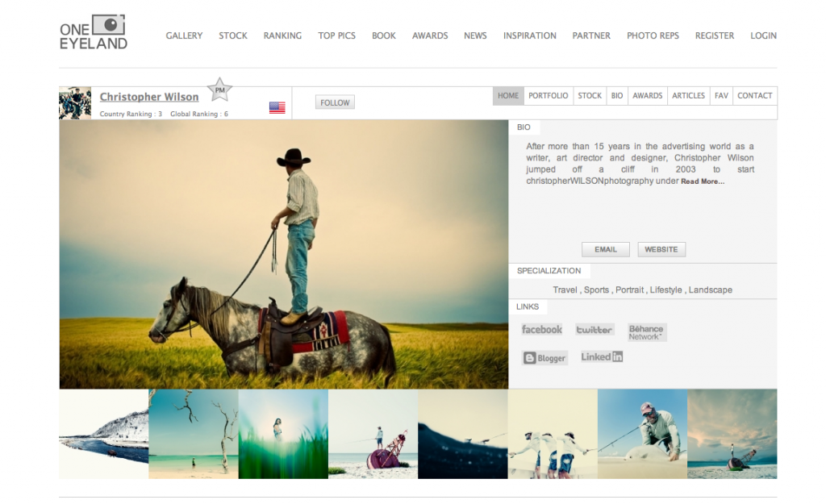The image size is (826, 504).
Task: Open the multiple-exposure fisherman casting thumbnail
Action: 553,434
